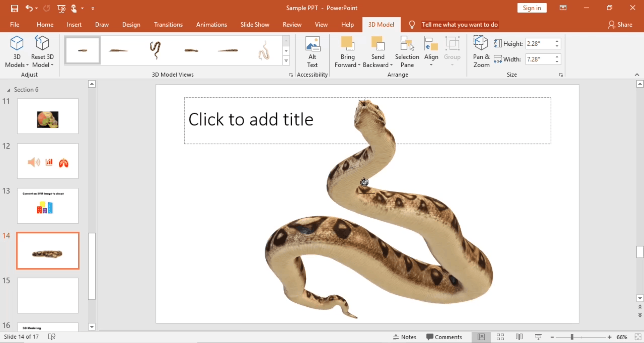Expand the 3D Model Views gallery
This screenshot has width=644, height=343.
coord(286,61)
